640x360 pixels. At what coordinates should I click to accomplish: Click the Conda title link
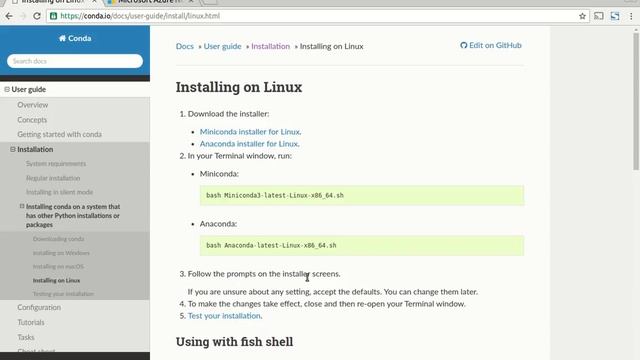(x=75, y=38)
